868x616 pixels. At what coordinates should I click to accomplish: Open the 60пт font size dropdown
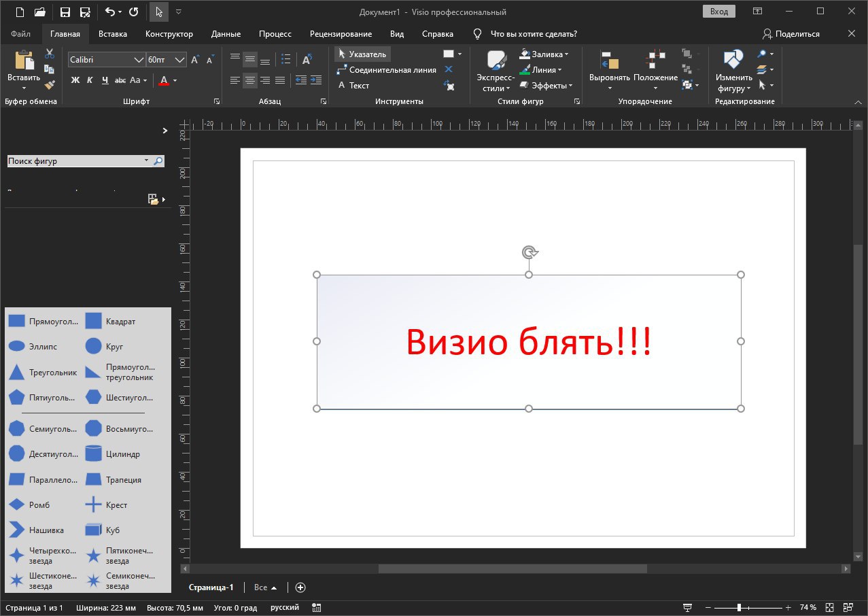[x=180, y=60]
